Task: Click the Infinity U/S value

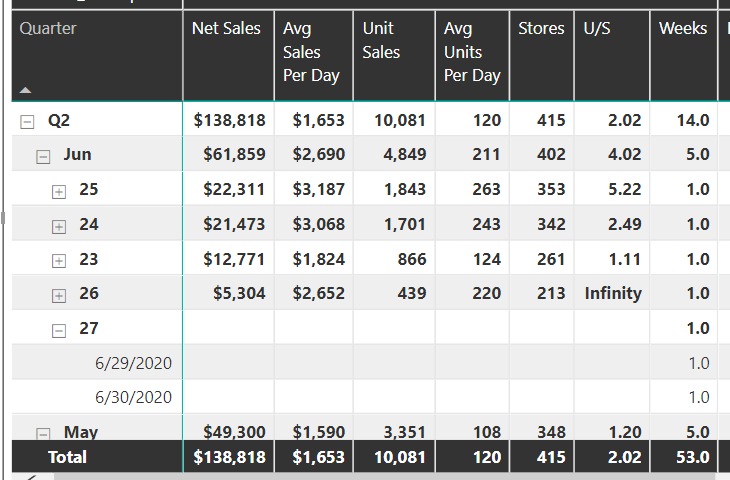Action: click(613, 293)
